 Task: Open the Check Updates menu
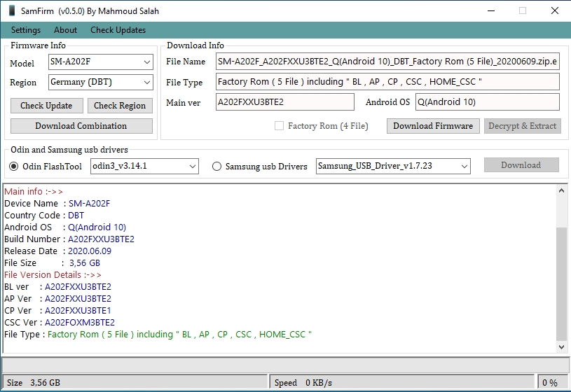click(x=118, y=30)
